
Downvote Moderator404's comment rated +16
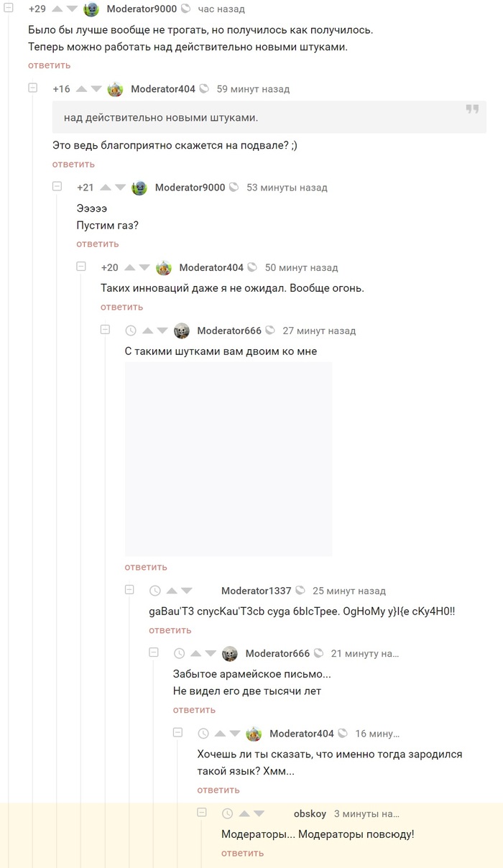pyautogui.click(x=97, y=89)
